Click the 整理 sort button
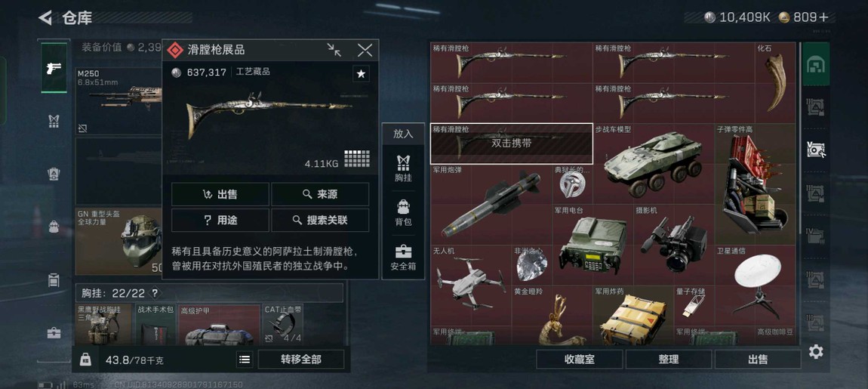The height and width of the screenshot is (389, 868). (x=669, y=360)
